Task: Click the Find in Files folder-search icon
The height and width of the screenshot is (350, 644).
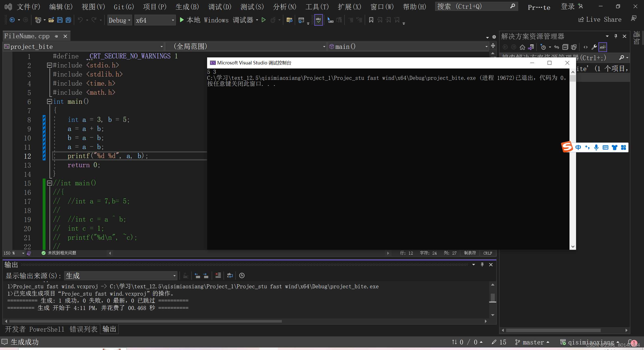Action: tap(289, 20)
